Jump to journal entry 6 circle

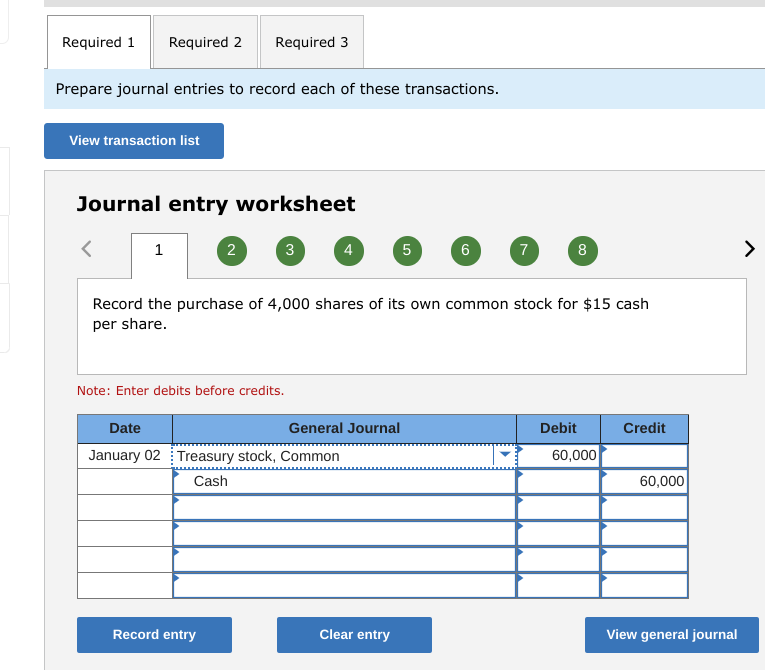(x=466, y=251)
